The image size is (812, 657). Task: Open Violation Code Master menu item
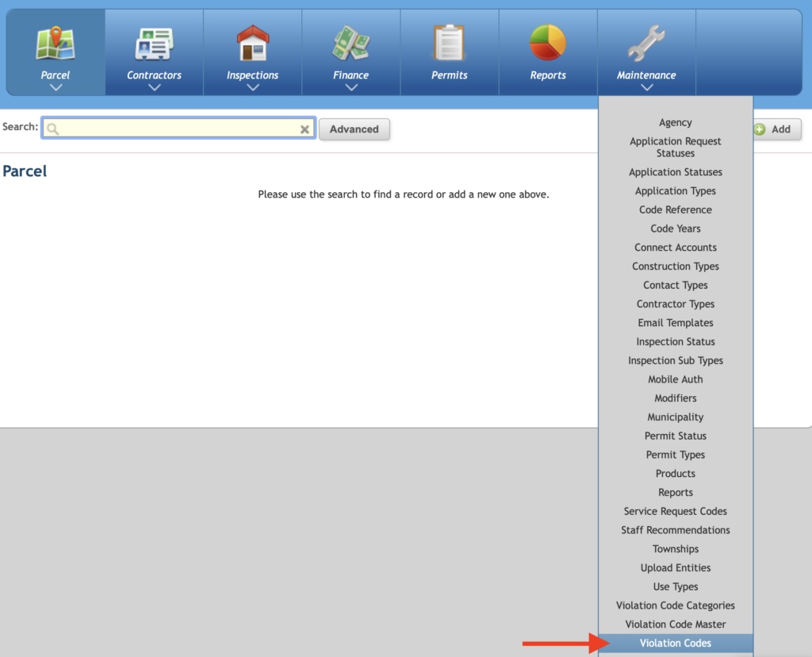[676, 625]
